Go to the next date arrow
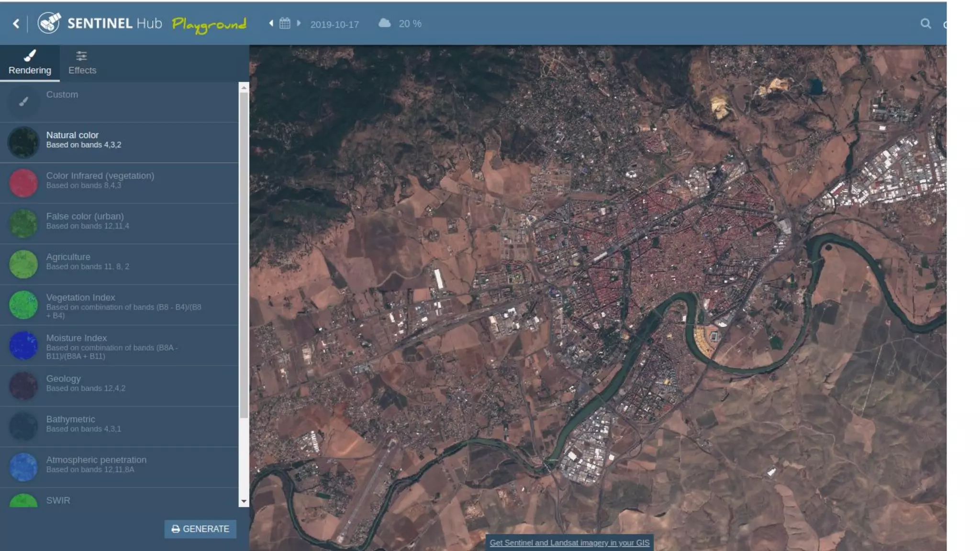Image resolution: width=980 pixels, height=551 pixels. coord(299,23)
